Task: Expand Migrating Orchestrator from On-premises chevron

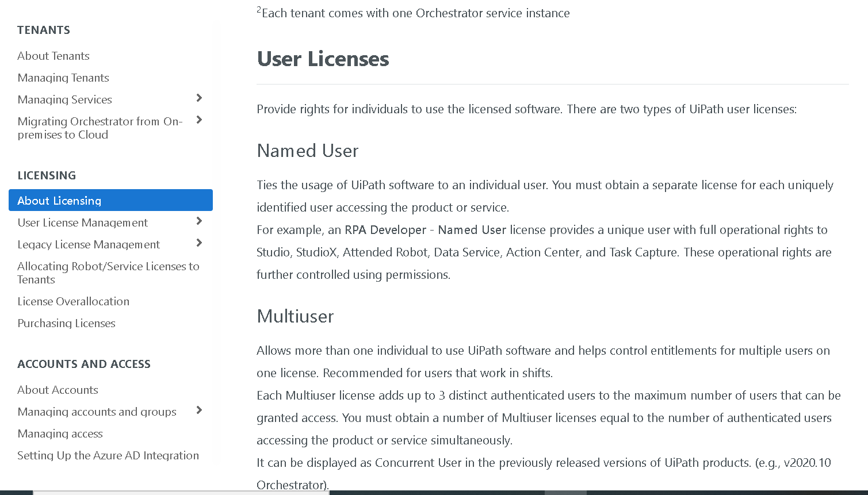Action: point(199,120)
